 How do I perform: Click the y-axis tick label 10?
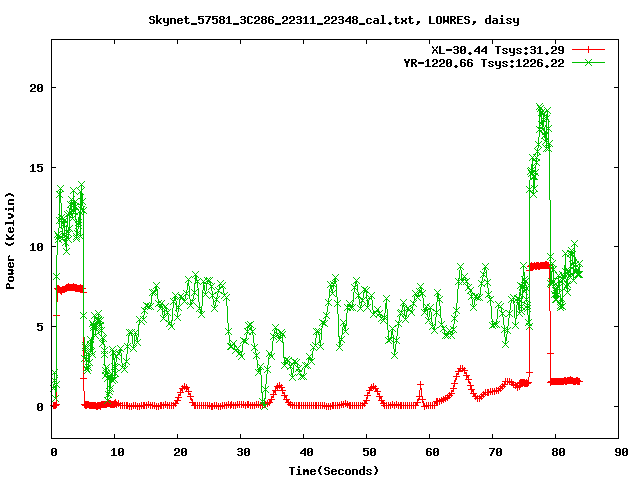pos(36,247)
